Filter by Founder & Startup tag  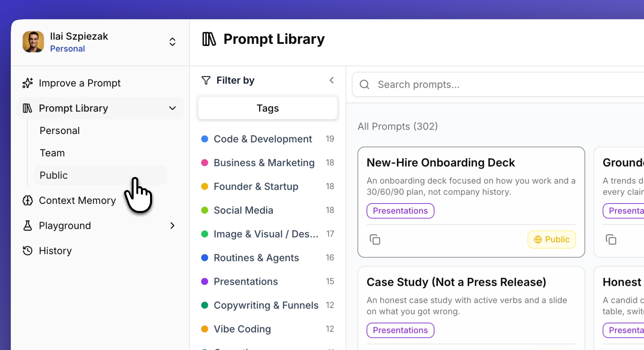268,187
